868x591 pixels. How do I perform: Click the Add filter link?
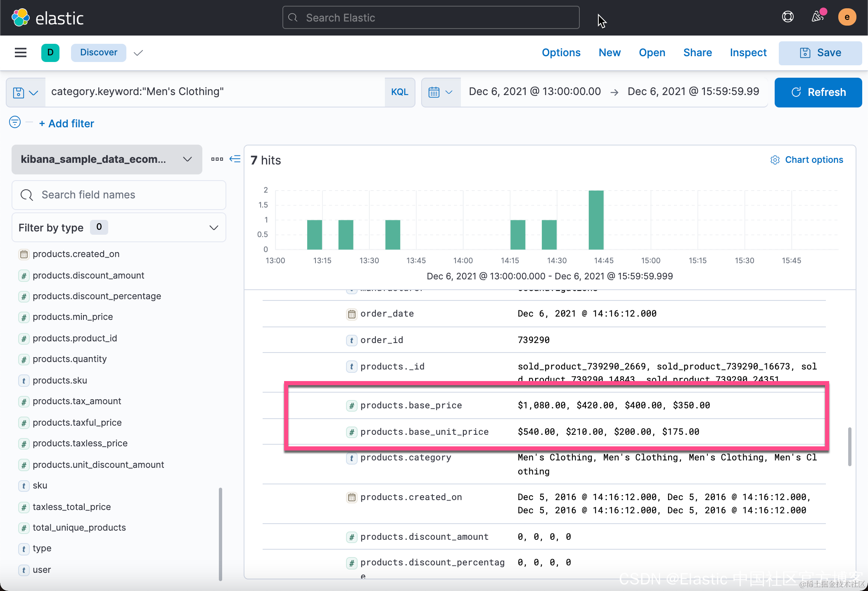66,124
